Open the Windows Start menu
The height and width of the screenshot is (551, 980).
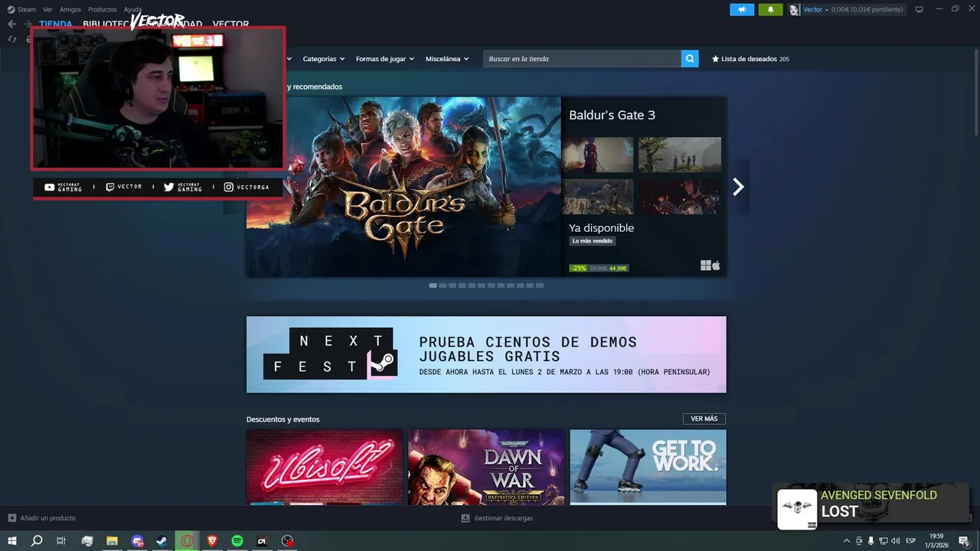pos(12,541)
